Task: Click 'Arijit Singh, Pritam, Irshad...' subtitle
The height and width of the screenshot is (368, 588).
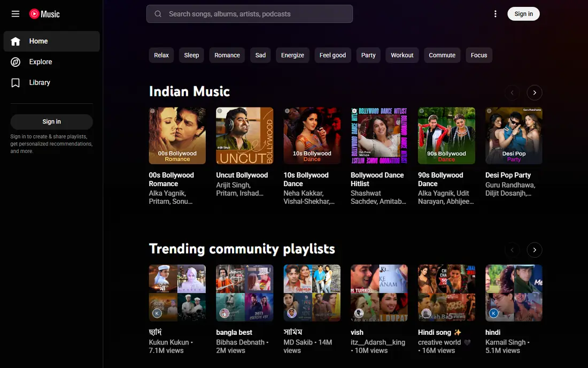Action: pyautogui.click(x=239, y=189)
